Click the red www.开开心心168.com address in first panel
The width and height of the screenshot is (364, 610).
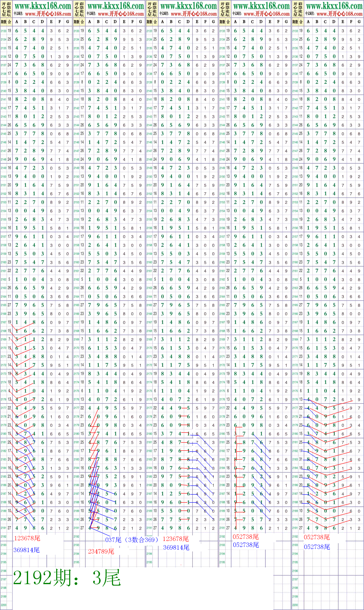tap(48, 14)
